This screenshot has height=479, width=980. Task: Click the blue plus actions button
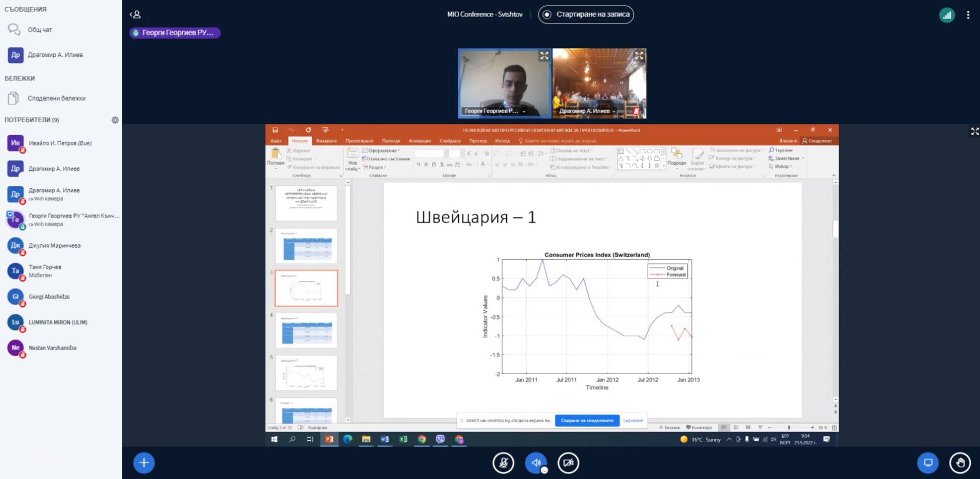click(x=144, y=463)
